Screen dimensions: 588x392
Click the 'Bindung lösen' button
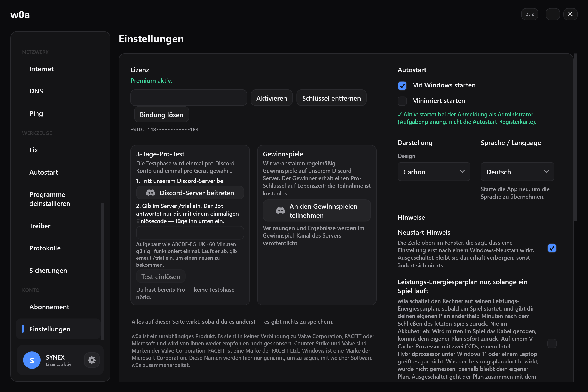[x=161, y=115]
